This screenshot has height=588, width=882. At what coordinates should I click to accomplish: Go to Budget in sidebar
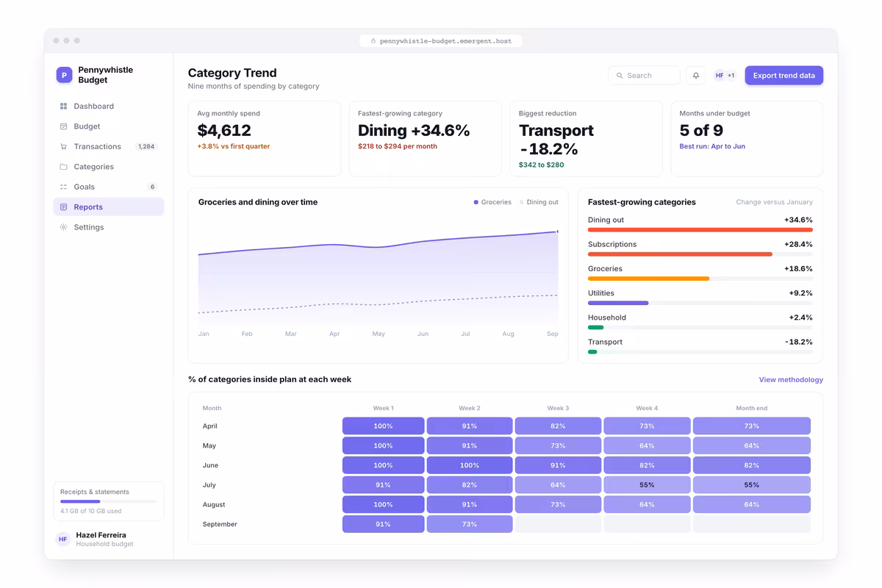[109, 126]
